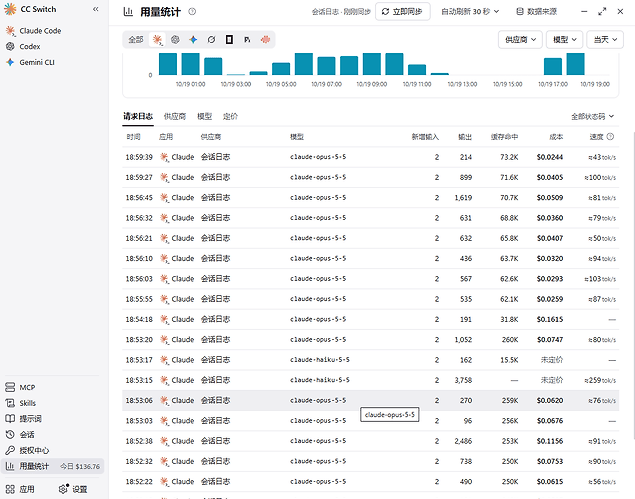Open the 模型 filter dropdown
Screen dimensions: 635x499
[565, 39]
